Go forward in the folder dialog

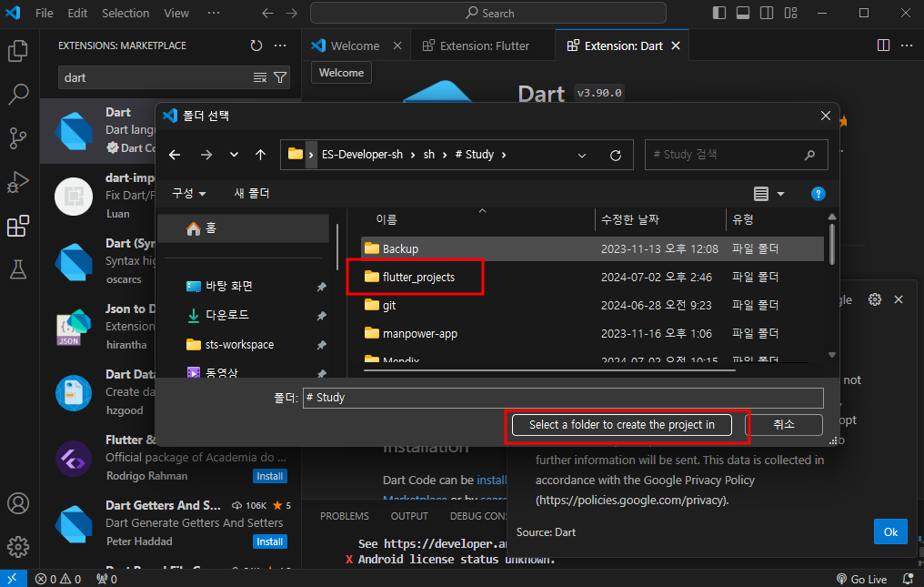pyautogui.click(x=206, y=155)
